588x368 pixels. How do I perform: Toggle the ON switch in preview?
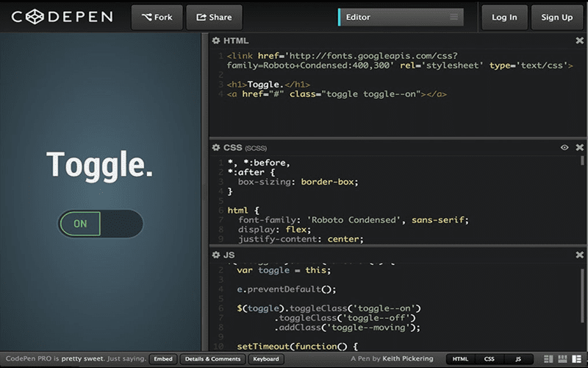coord(101,224)
